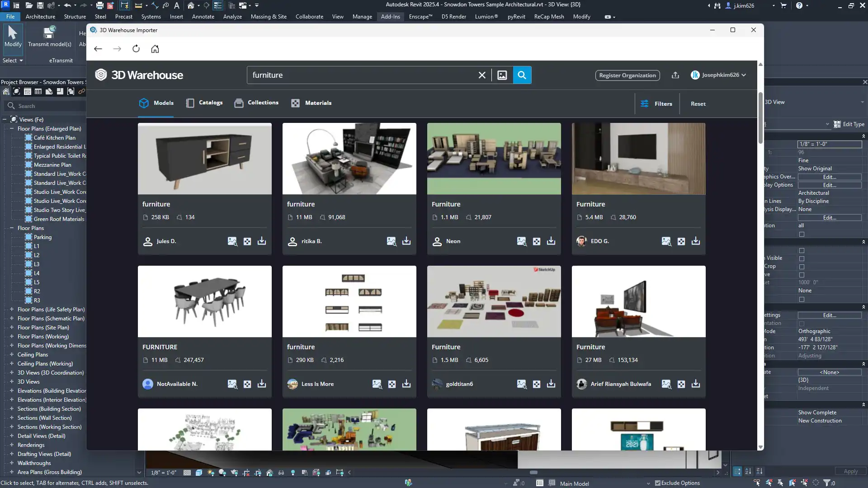Download the furniture model by Jules D.

tap(262, 241)
